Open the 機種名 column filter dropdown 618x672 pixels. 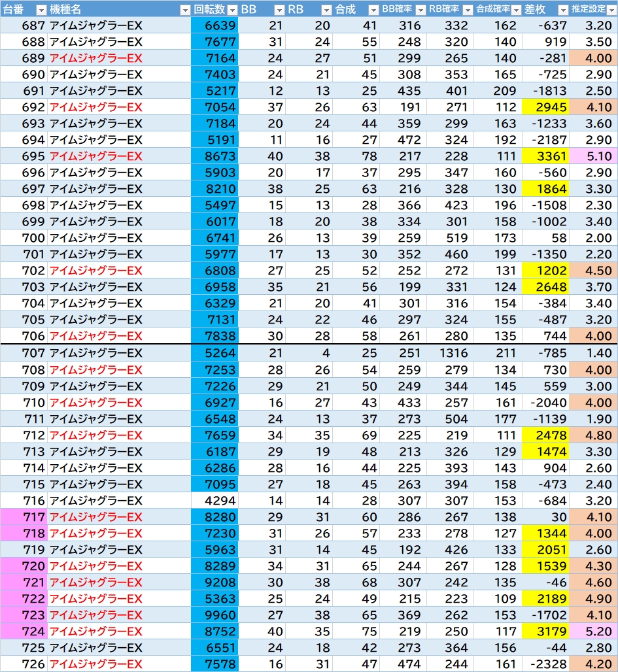point(185,10)
